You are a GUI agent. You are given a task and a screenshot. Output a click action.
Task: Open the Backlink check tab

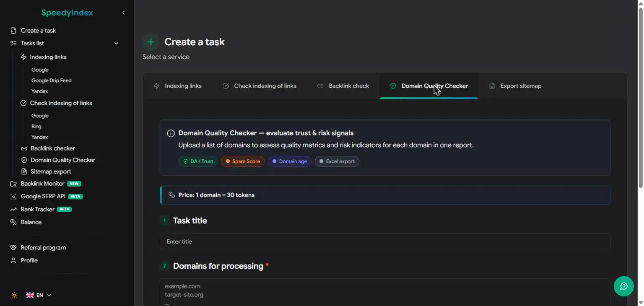(343, 86)
